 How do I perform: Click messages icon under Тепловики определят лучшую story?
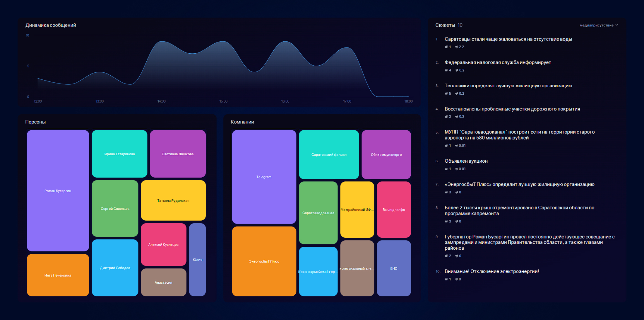tap(446, 93)
